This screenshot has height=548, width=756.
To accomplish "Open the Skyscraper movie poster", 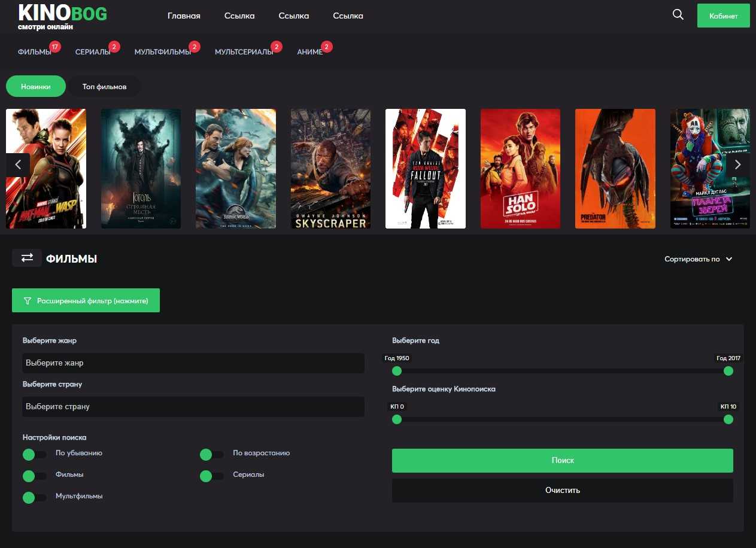I will [x=330, y=169].
